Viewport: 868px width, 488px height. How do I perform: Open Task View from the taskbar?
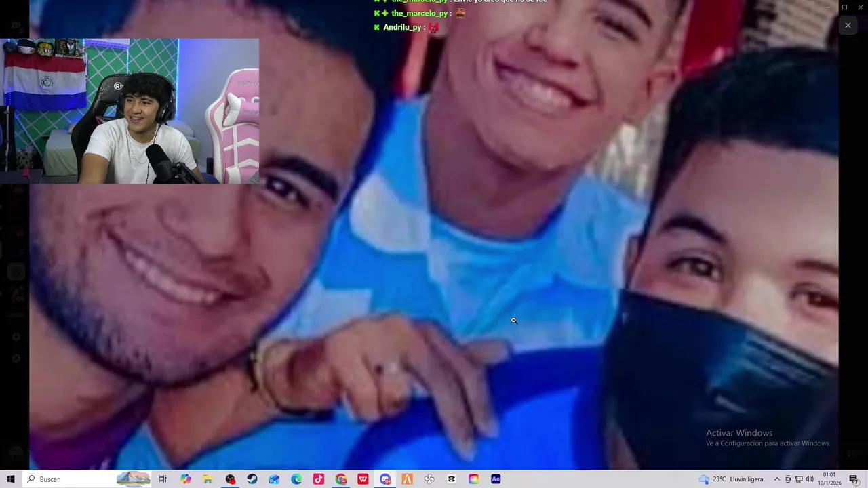(x=163, y=479)
